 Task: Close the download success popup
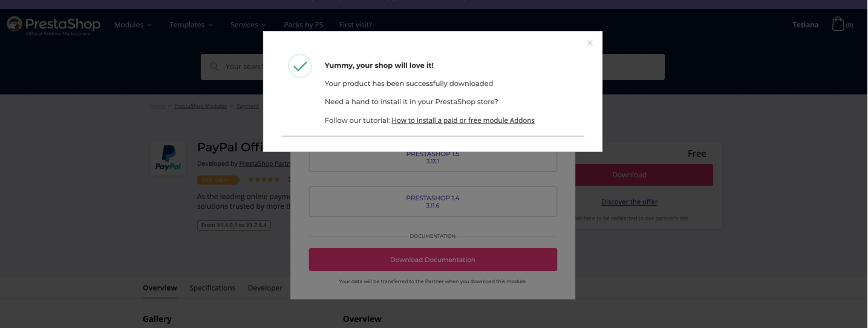pos(590,43)
